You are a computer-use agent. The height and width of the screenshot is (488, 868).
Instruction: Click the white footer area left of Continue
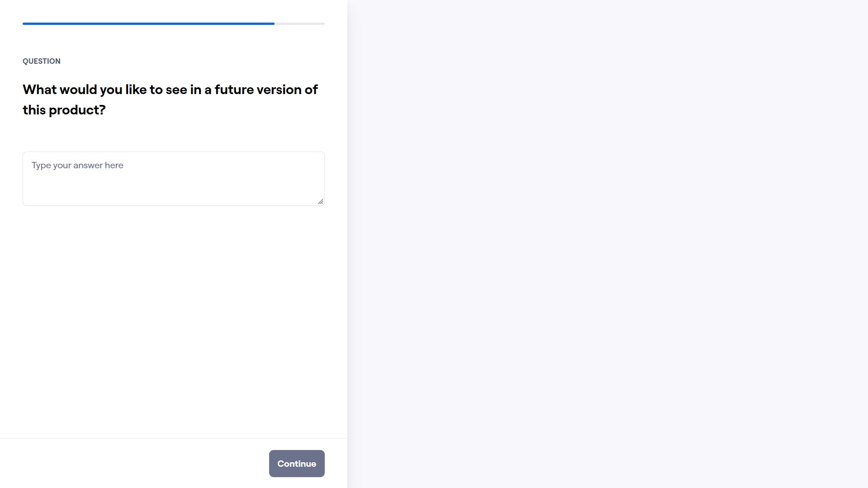[134, 463]
